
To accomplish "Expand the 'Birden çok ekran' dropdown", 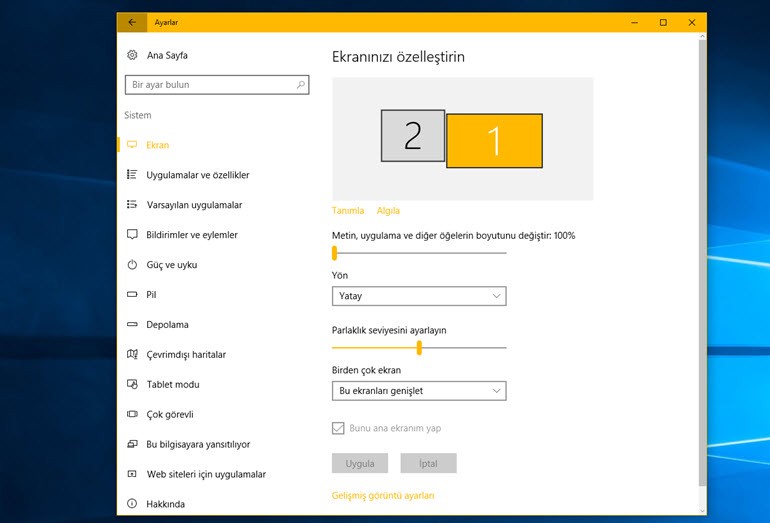I will click(419, 391).
